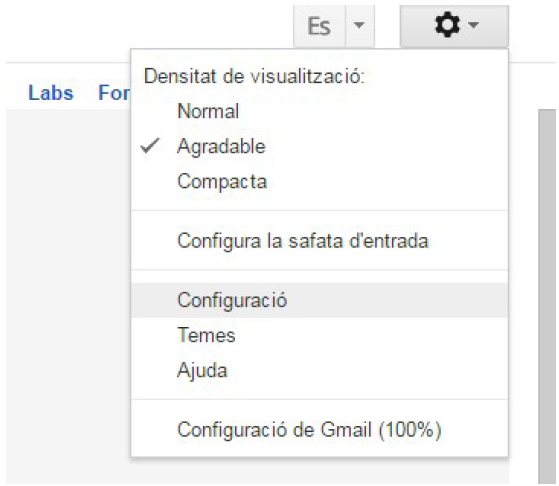
Task: Click the vertical scrollbar on the right
Action: (547, 296)
